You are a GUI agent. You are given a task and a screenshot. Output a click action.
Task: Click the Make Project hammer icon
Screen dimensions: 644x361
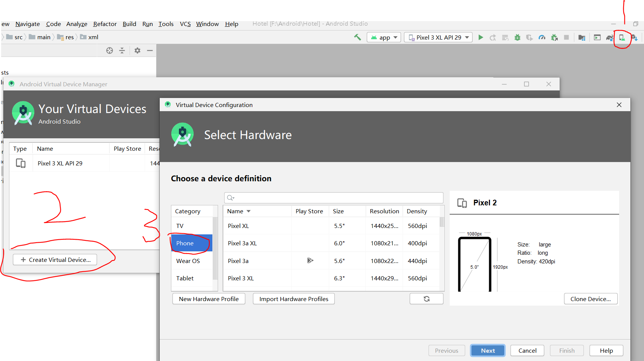[x=357, y=37]
